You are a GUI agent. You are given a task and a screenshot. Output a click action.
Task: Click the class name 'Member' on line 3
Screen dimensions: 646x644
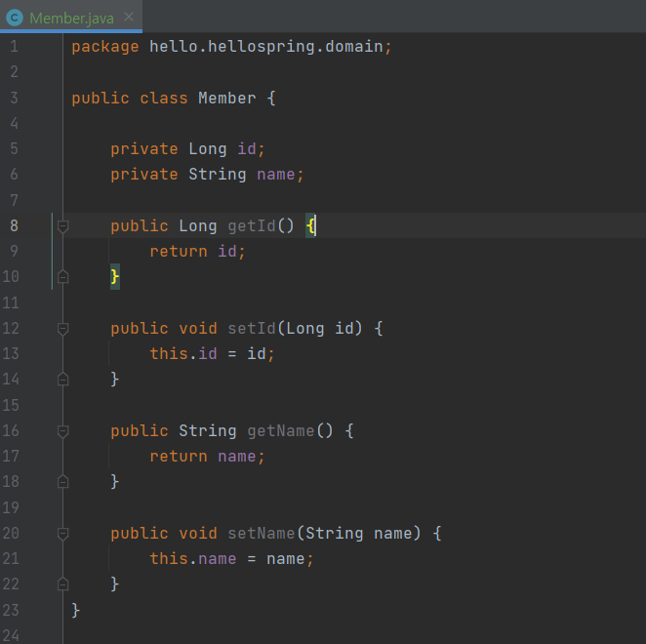click(227, 98)
